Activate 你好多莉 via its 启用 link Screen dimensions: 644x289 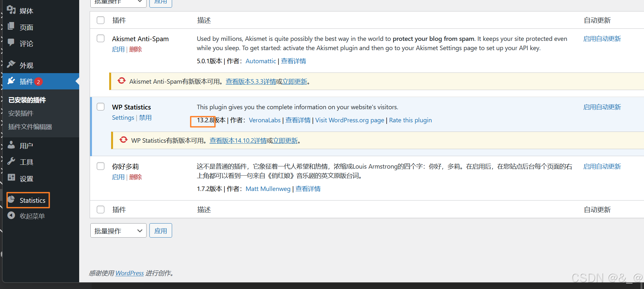(x=118, y=177)
